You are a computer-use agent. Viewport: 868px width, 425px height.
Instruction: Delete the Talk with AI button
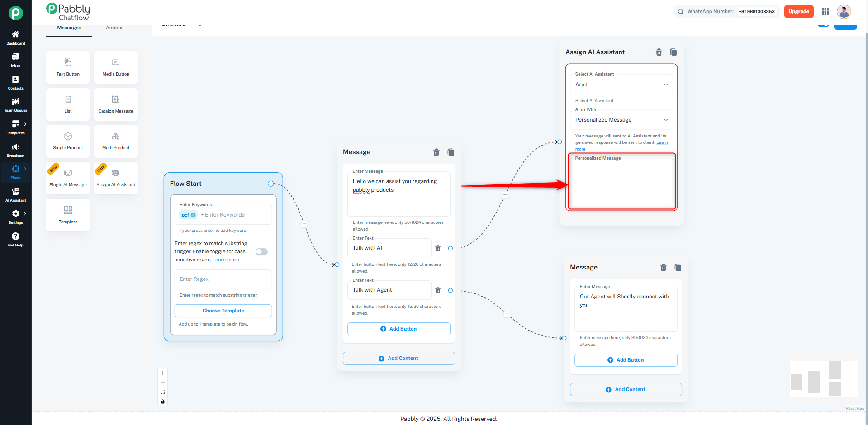tap(438, 248)
